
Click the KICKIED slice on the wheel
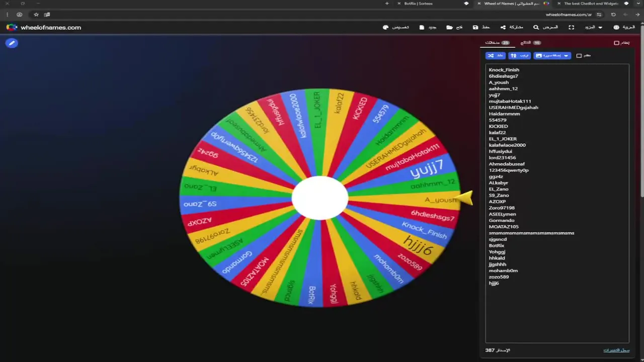(x=360, y=108)
